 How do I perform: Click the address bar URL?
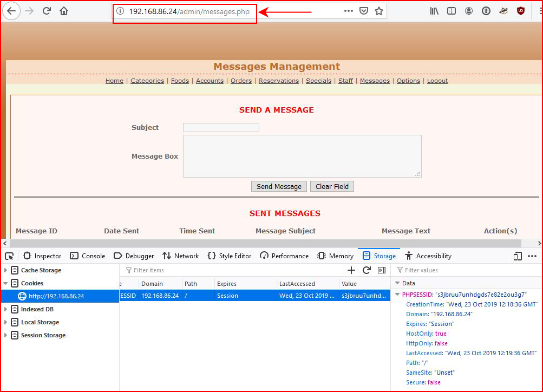(189, 11)
